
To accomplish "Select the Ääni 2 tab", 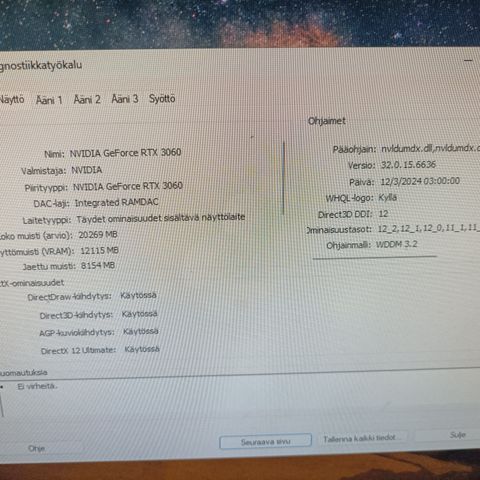I will [87, 99].
